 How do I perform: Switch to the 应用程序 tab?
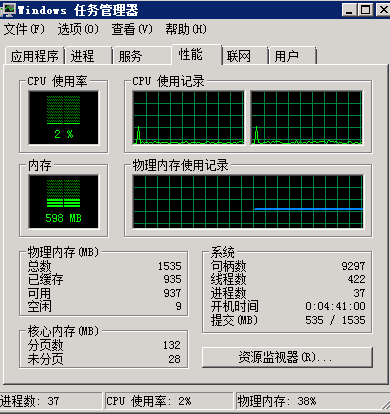[x=35, y=56]
